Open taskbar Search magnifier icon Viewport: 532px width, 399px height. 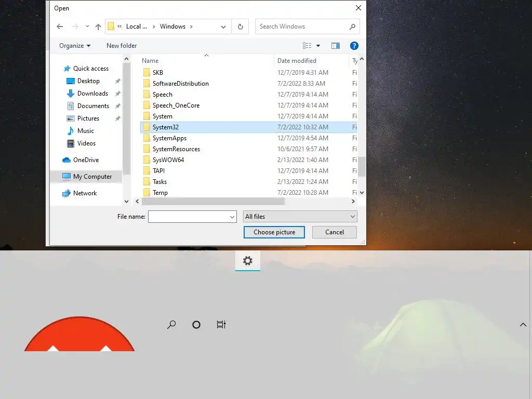tap(171, 325)
